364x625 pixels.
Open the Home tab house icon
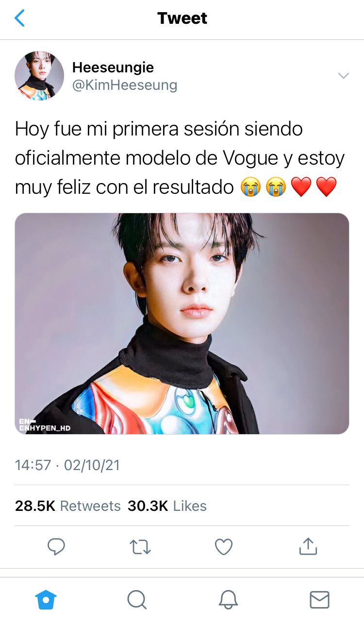(x=46, y=600)
